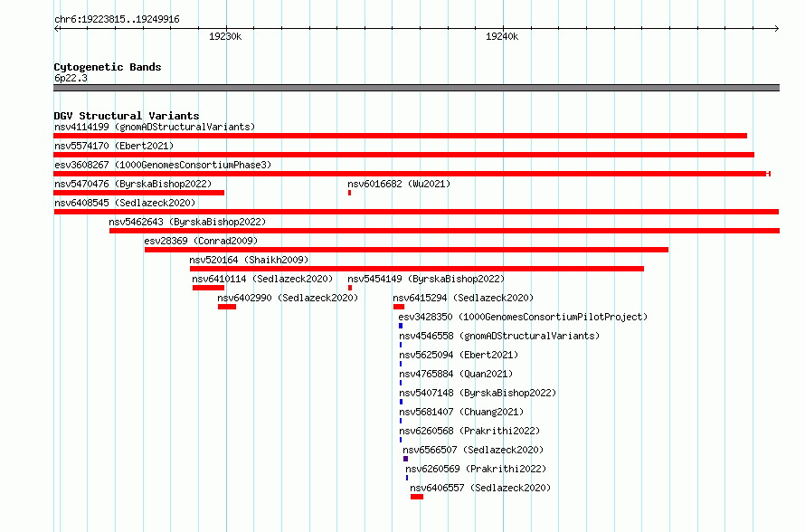Click the nsv5470476 short red bar
The image size is (805, 532).
(138, 193)
